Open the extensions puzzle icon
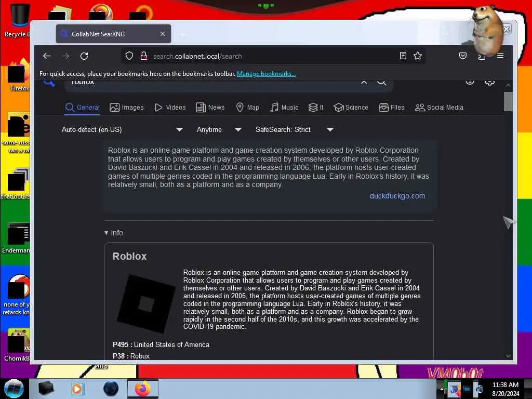The height and width of the screenshot is (399, 532). tap(482, 56)
